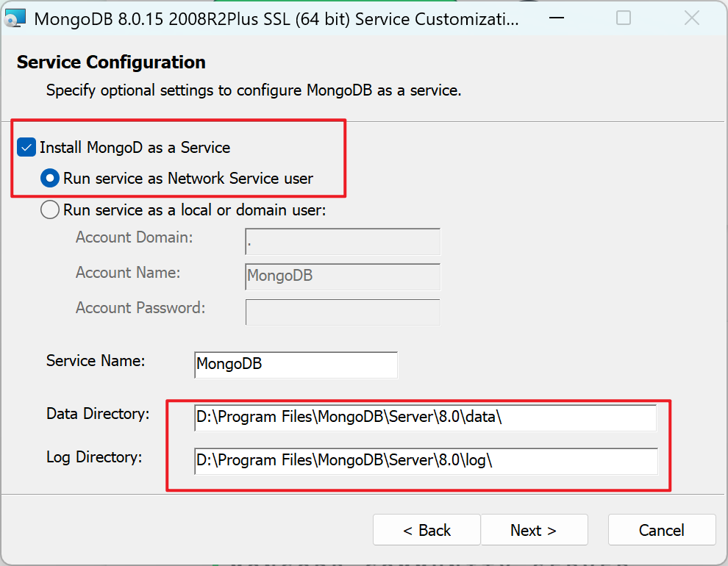Close the installer window
Image resolution: width=728 pixels, height=566 pixels.
click(692, 18)
